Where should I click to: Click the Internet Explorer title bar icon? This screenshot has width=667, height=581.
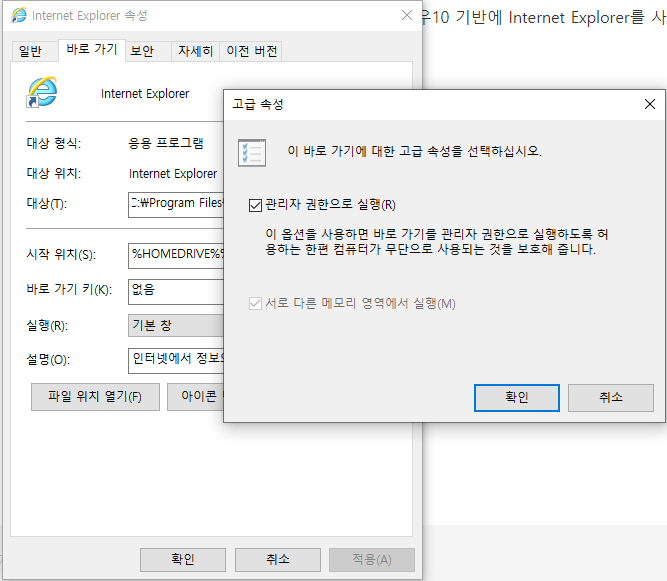click(x=19, y=15)
